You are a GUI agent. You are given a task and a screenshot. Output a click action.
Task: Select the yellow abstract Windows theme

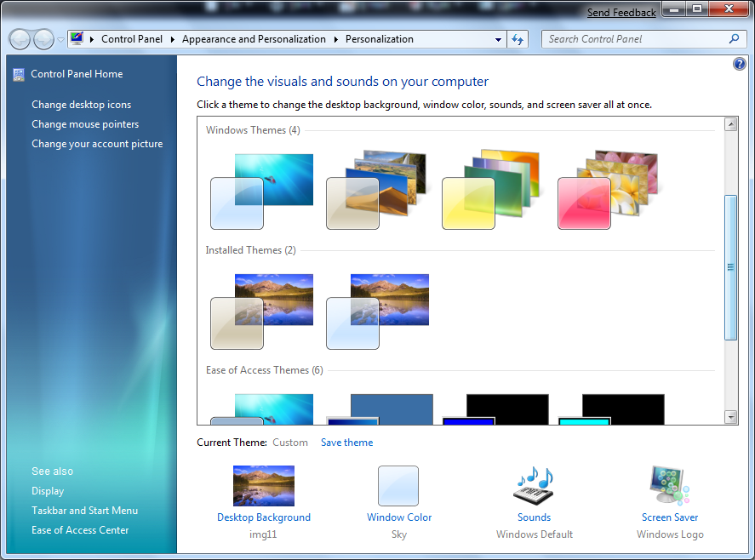point(492,190)
